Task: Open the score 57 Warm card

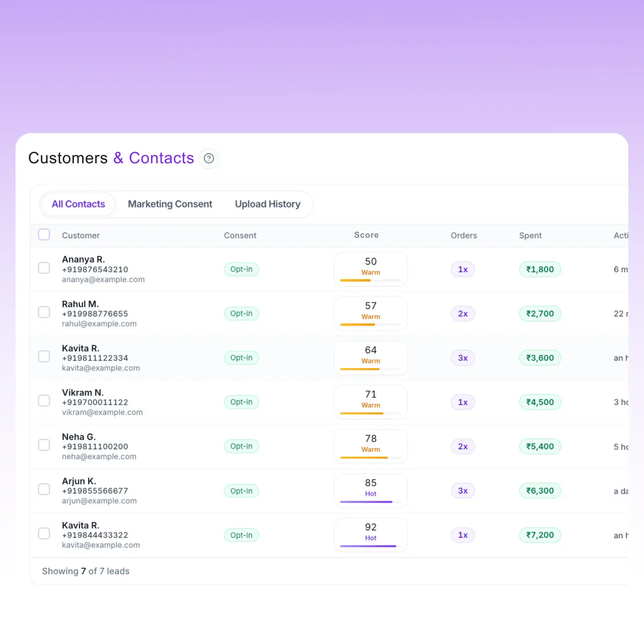Action: 371,314
